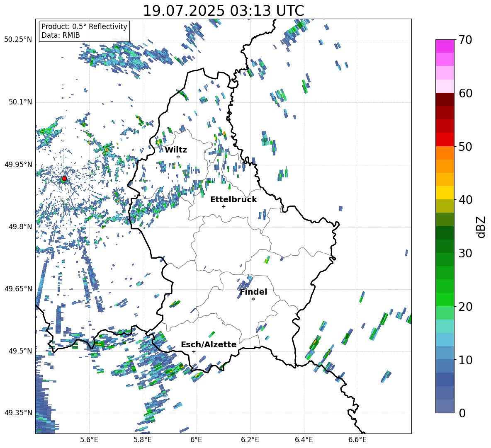Click the 5.8°E longitude tick label
Image resolution: width=491 pixels, height=448 pixels.
[x=143, y=440]
